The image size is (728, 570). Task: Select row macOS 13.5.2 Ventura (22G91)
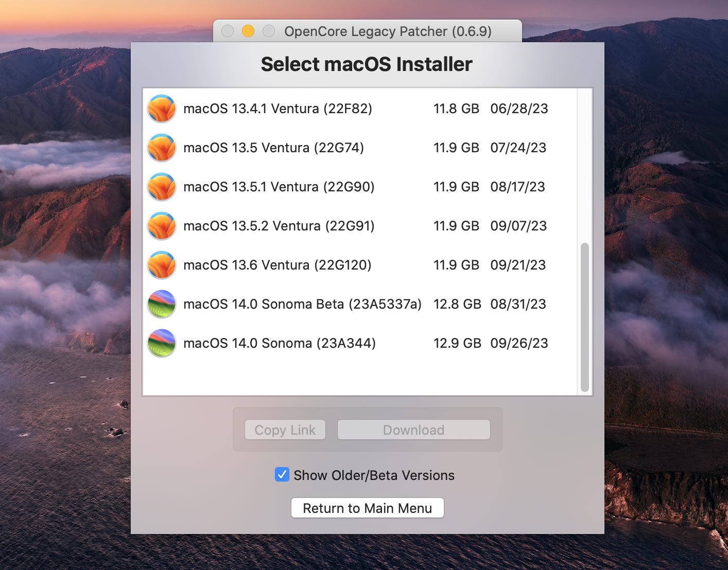(x=360, y=226)
